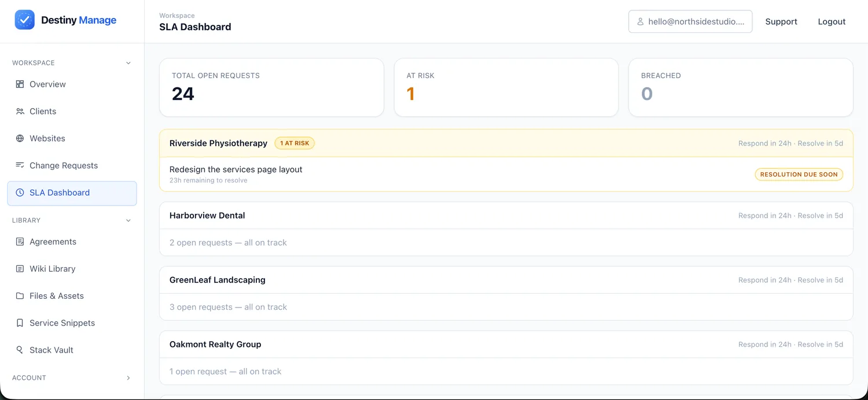Click '2 open requests — all on track'
868x400 pixels.
coord(228,243)
